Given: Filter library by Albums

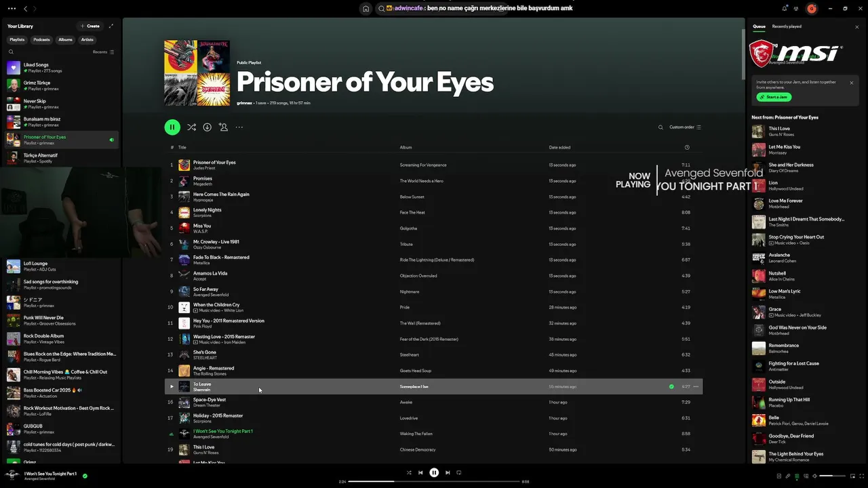Looking at the screenshot, I should 65,39.
